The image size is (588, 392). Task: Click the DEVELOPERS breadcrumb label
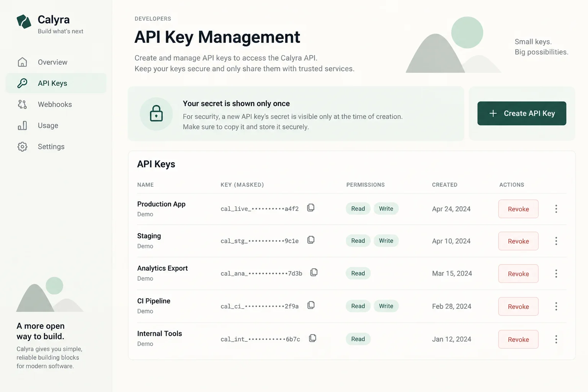[153, 19]
